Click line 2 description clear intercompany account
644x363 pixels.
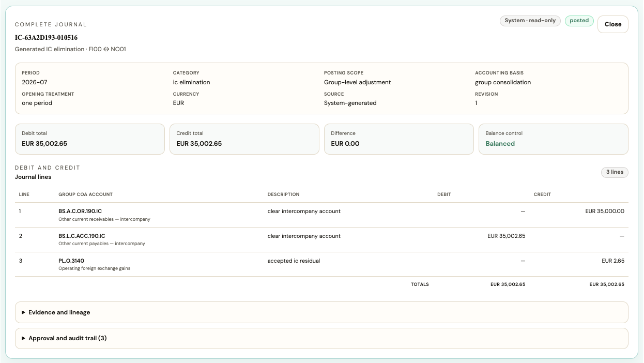304,236
